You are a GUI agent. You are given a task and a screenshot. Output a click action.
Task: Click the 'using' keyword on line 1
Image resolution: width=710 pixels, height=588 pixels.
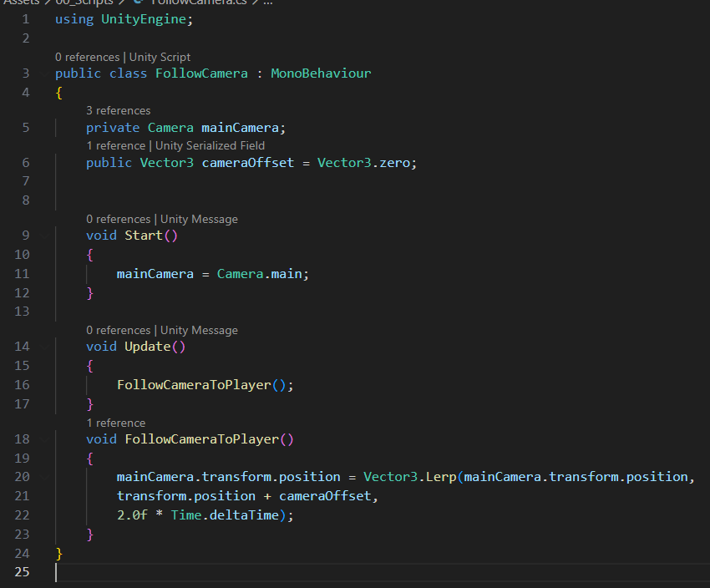pos(74,19)
